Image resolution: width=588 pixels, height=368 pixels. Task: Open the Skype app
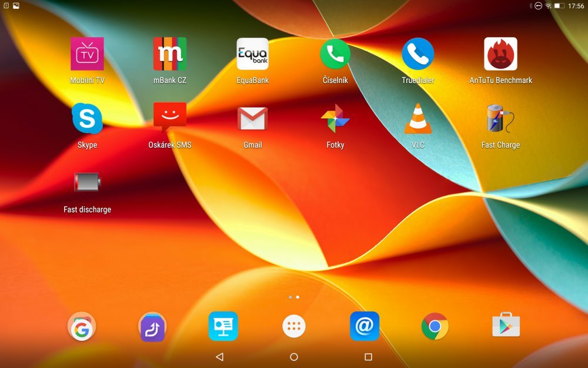click(x=87, y=119)
